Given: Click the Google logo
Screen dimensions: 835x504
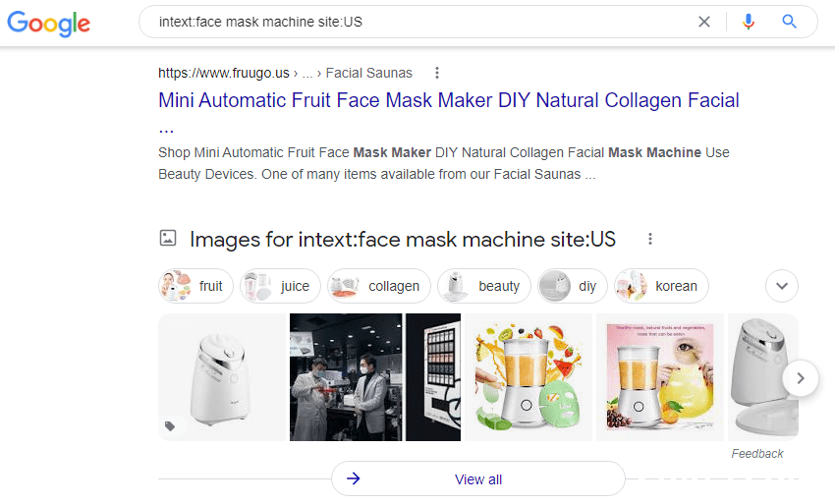Looking at the screenshot, I should tap(48, 24).
